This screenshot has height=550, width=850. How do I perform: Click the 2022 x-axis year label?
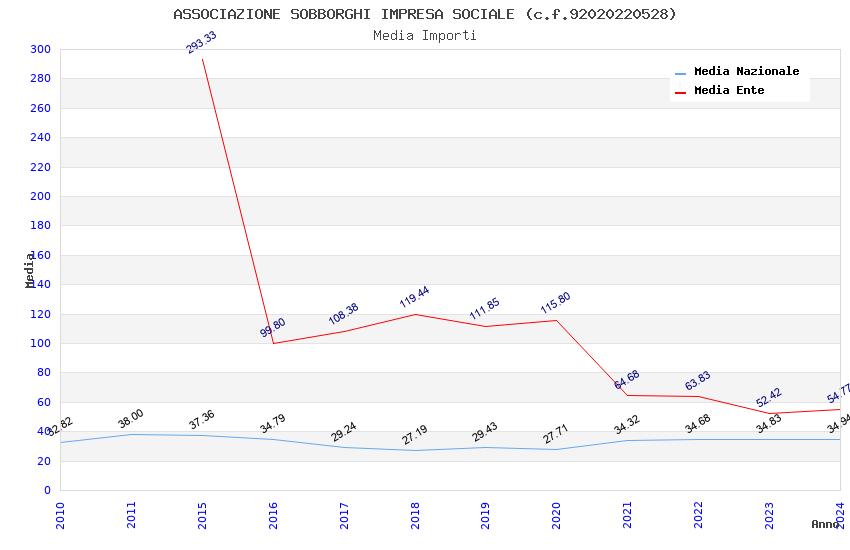(698, 515)
